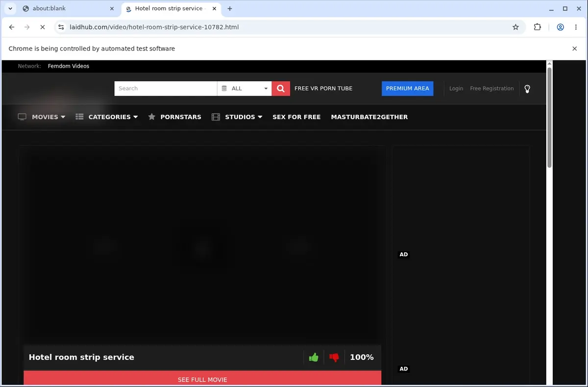Go back to previous page
The image size is (588, 387).
pos(12,27)
